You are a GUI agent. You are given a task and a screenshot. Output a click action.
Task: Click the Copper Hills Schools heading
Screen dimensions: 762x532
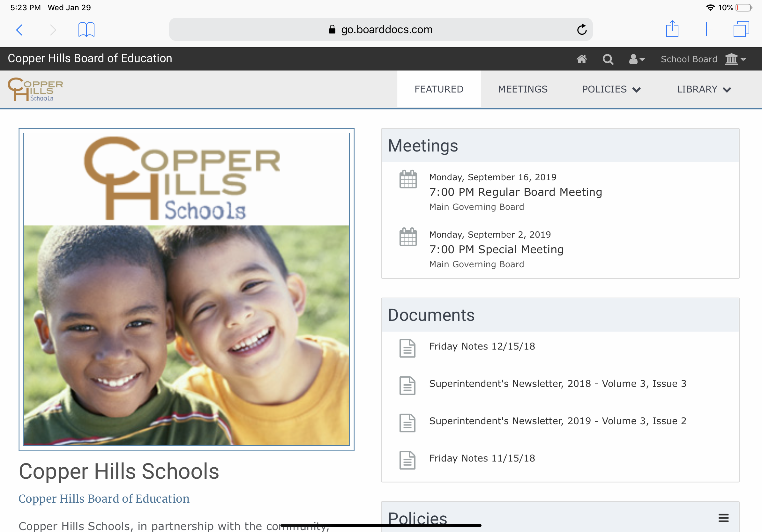[119, 471]
